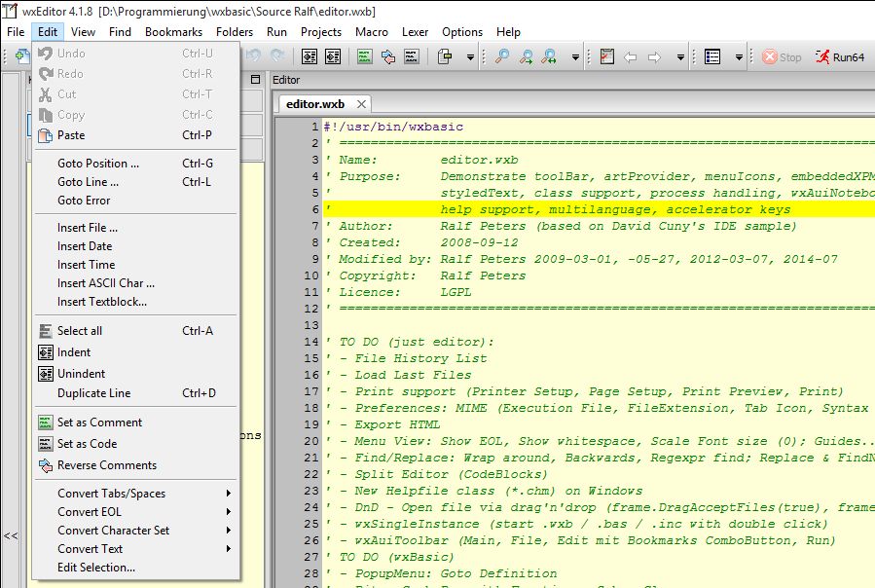Open the Bookmarks menu
Screen dimensions: 875x588
pos(173,32)
